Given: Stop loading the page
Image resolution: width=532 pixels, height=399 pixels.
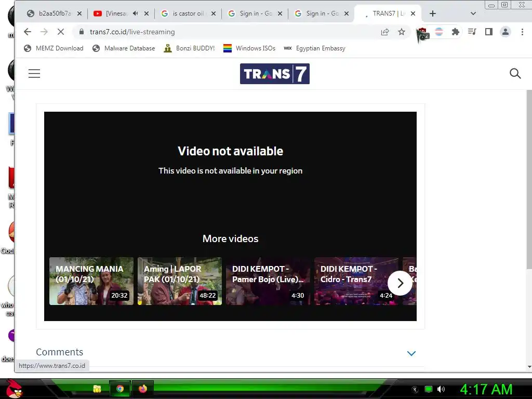Looking at the screenshot, I should point(61,32).
